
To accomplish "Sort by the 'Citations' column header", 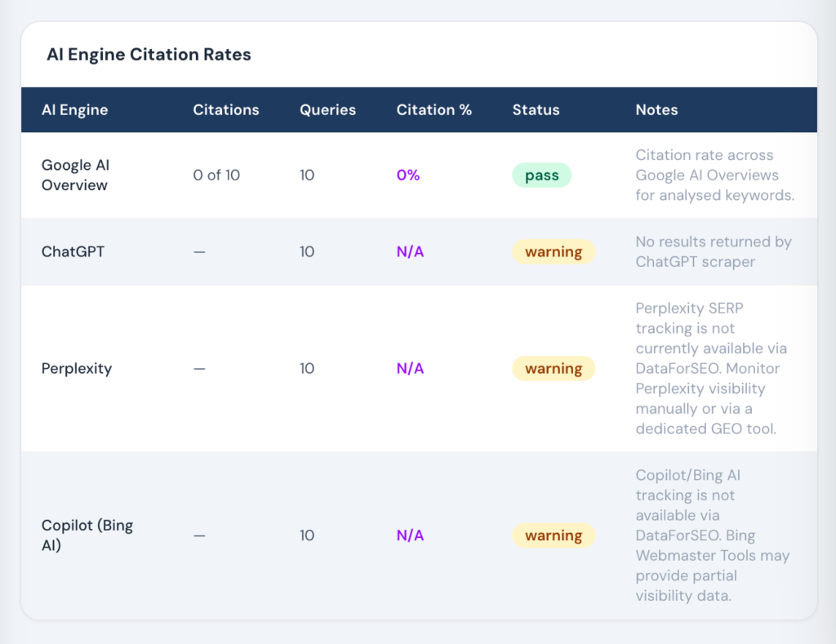I will point(226,109).
